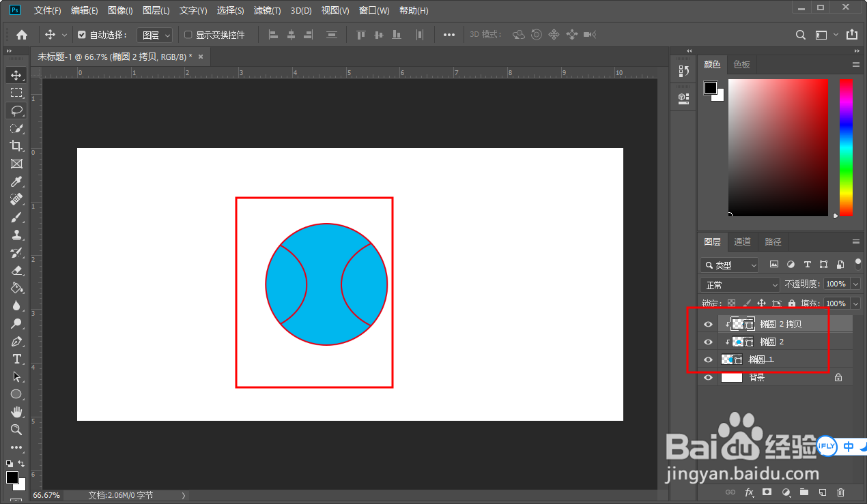This screenshot has width=867, height=504.
Task: Switch to the 通道 tab
Action: point(742,241)
